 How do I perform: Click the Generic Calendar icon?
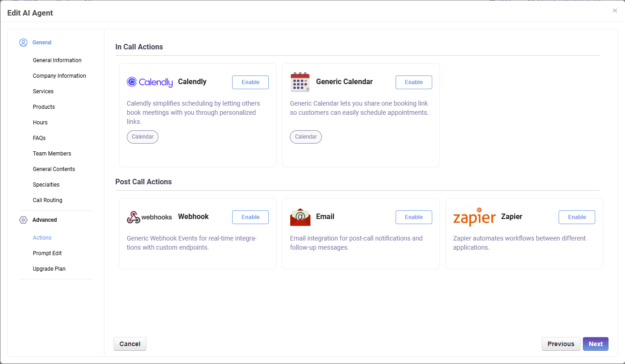300,82
